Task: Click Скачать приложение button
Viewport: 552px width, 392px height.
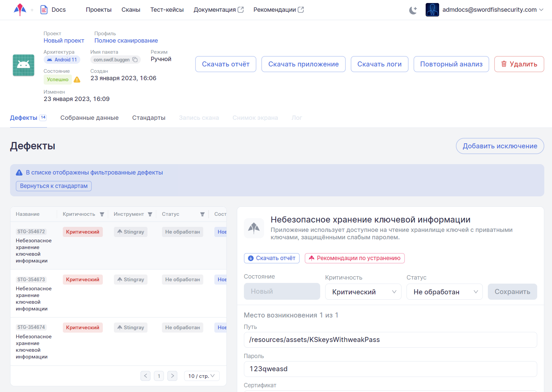Action: tap(303, 64)
